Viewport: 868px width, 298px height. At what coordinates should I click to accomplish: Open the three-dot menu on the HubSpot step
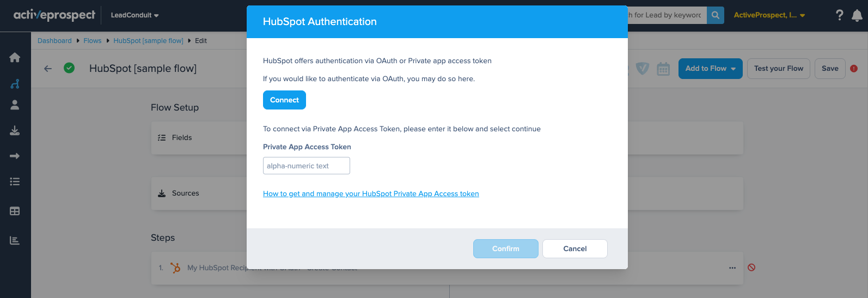[732, 268]
